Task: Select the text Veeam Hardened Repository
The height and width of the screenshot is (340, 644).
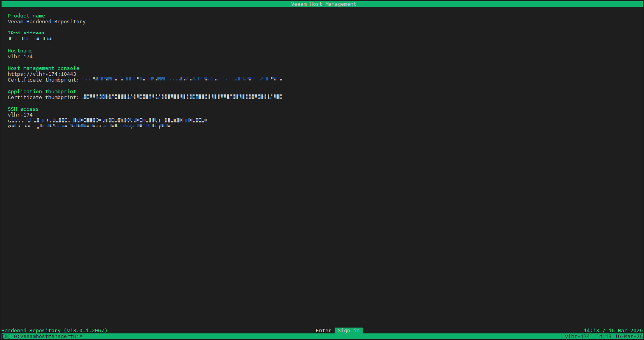Action: click(x=47, y=22)
